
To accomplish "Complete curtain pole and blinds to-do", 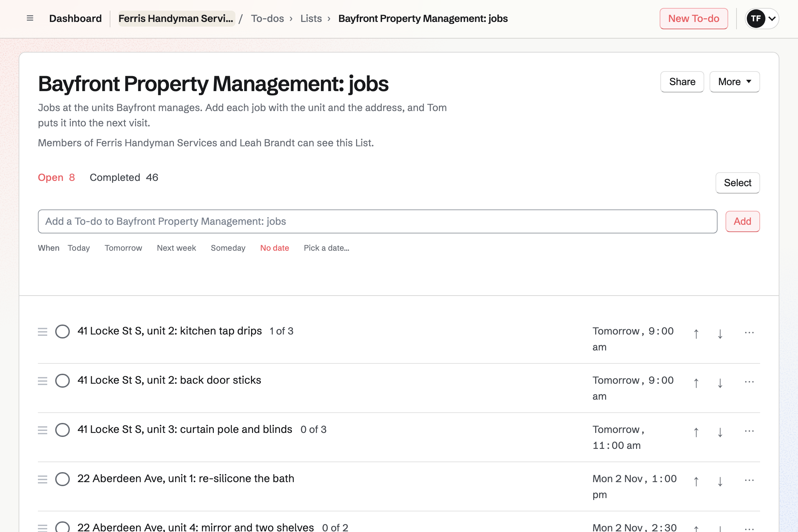I will click(x=63, y=430).
